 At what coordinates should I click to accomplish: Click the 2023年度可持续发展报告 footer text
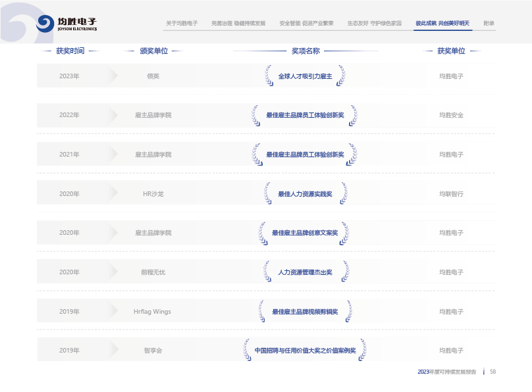tap(446, 372)
